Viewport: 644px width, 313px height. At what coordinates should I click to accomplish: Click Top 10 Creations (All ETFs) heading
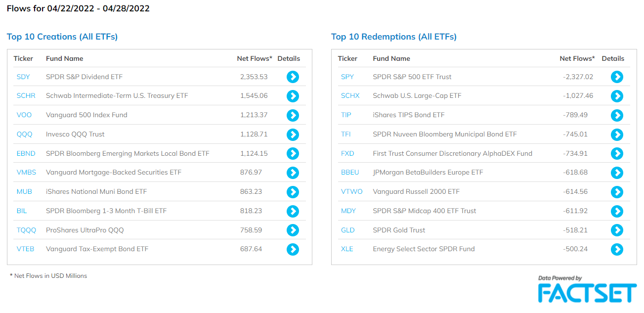(x=62, y=37)
